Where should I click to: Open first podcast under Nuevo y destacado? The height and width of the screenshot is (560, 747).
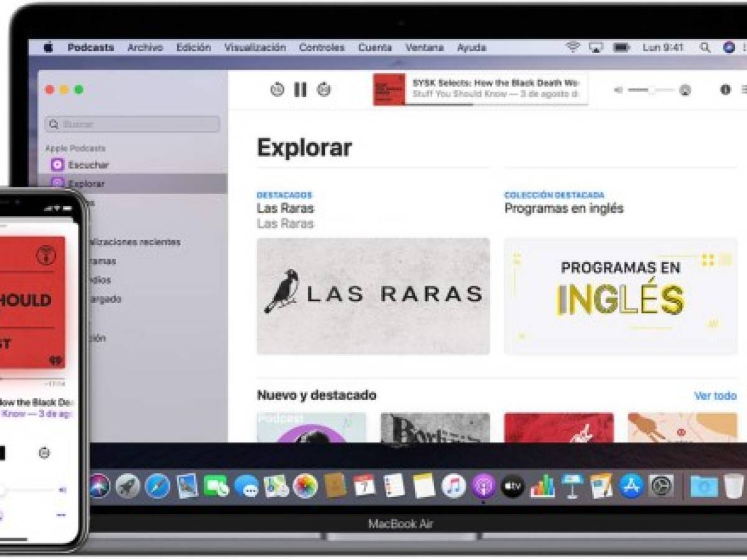[311, 427]
